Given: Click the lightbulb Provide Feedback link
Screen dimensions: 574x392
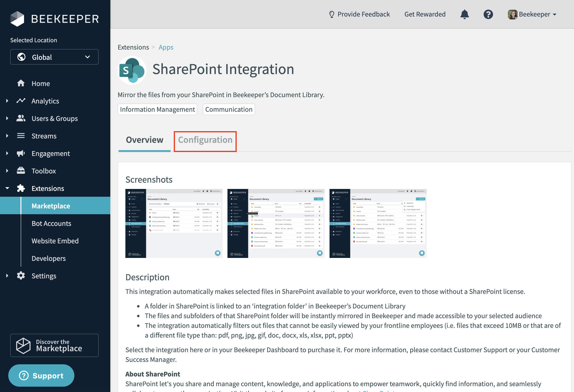Looking at the screenshot, I should click(x=359, y=14).
